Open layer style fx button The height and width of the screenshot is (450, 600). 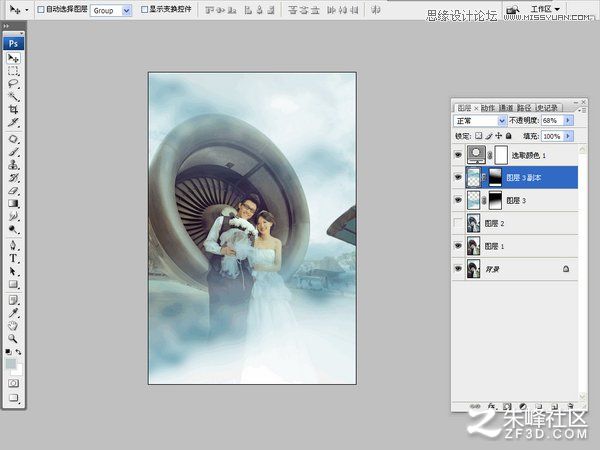coord(491,406)
